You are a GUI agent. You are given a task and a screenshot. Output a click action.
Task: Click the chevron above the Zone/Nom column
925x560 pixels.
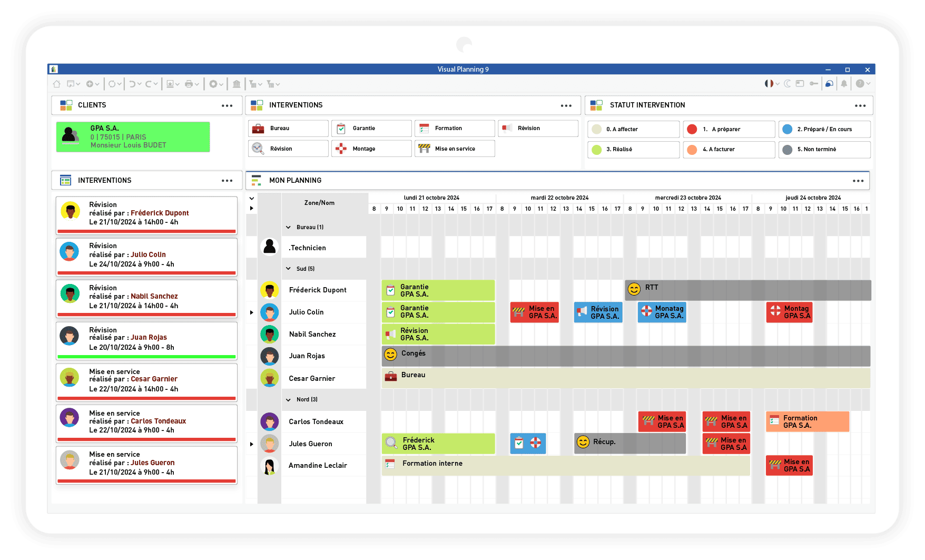point(252,199)
